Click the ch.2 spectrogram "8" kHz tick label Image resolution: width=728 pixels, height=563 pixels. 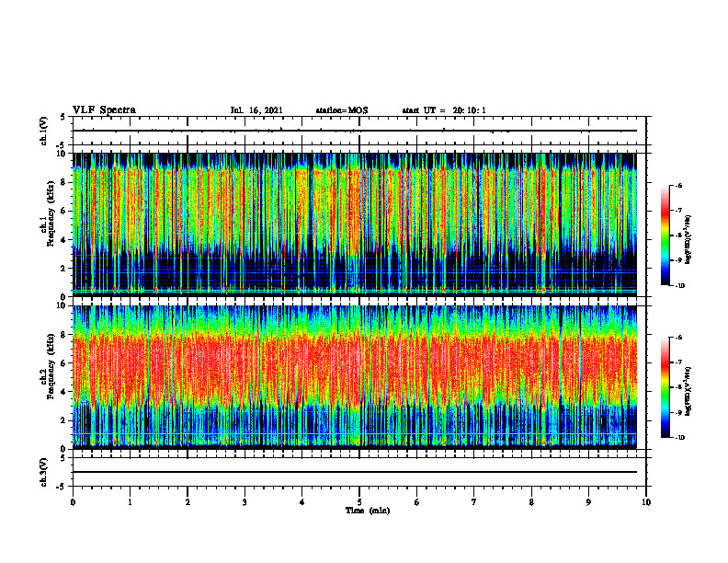point(64,335)
